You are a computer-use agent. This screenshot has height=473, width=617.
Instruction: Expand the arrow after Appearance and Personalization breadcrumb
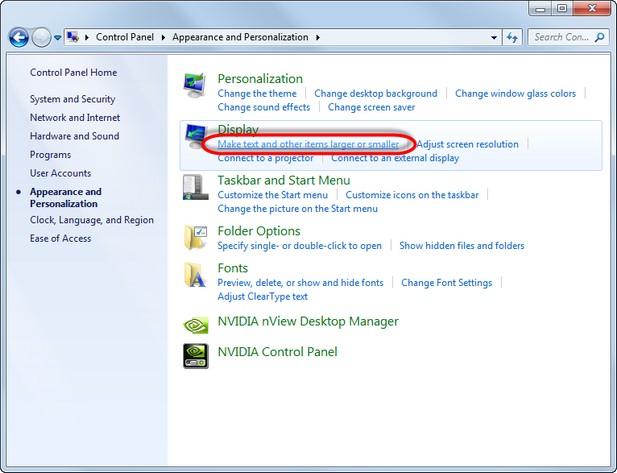click(x=318, y=37)
